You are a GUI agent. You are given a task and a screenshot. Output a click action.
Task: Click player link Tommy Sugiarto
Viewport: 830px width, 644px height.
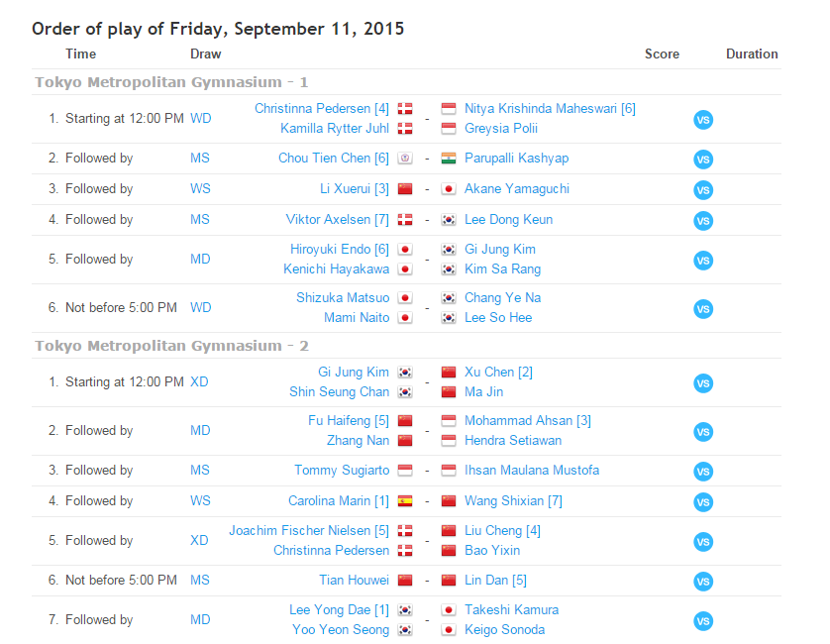pos(342,470)
